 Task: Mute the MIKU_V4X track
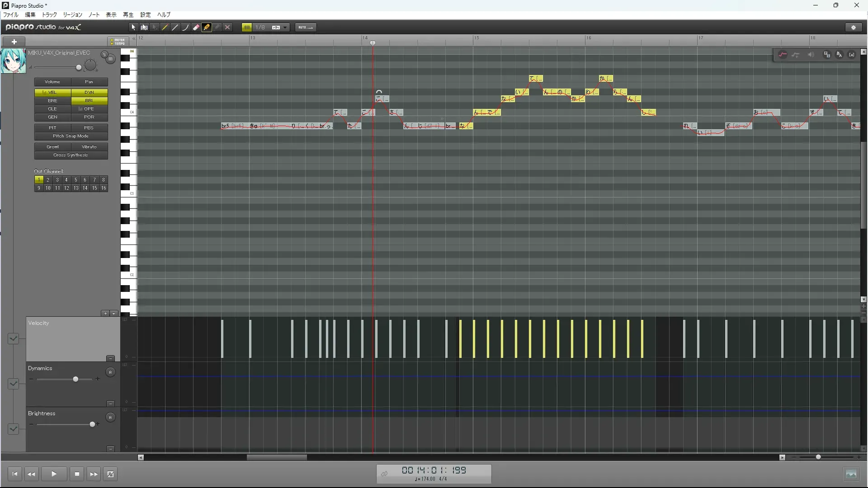tap(111, 59)
